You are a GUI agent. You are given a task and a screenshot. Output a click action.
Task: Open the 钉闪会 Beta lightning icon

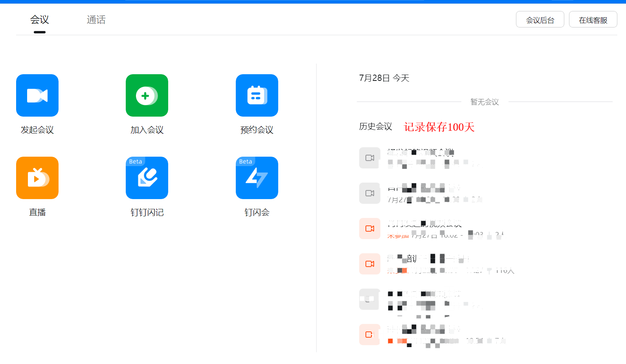click(x=257, y=178)
